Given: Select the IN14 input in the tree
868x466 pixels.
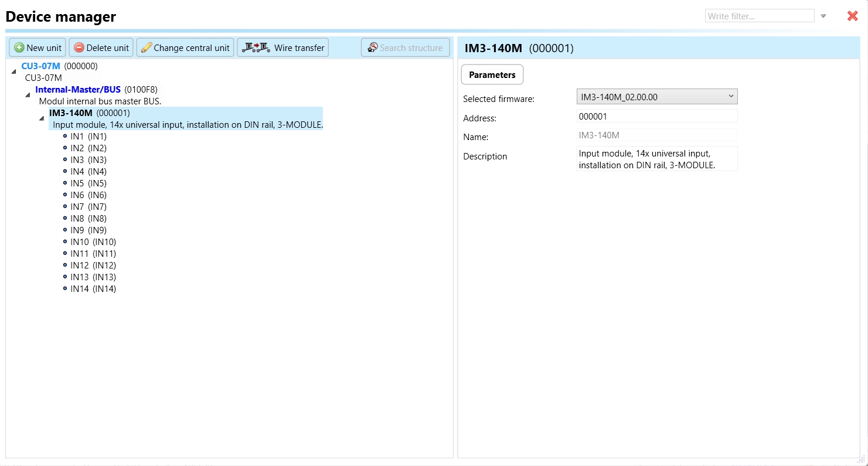Looking at the screenshot, I should click(93, 289).
